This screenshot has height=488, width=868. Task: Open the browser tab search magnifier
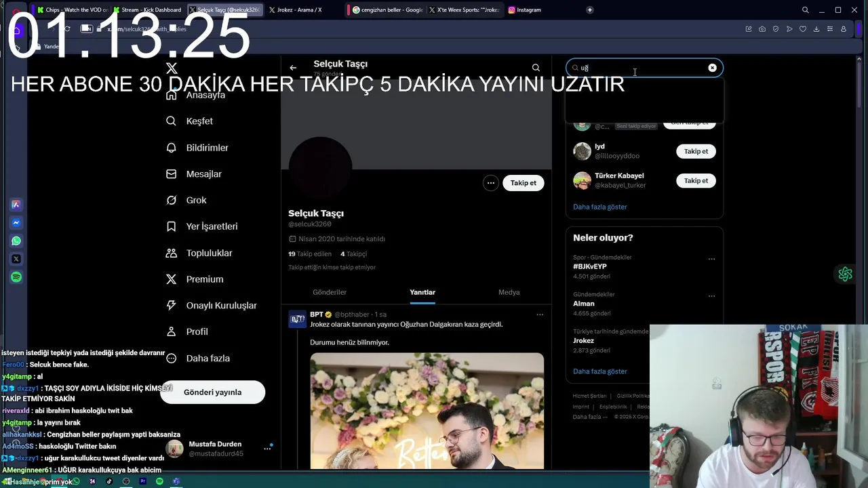click(x=805, y=9)
